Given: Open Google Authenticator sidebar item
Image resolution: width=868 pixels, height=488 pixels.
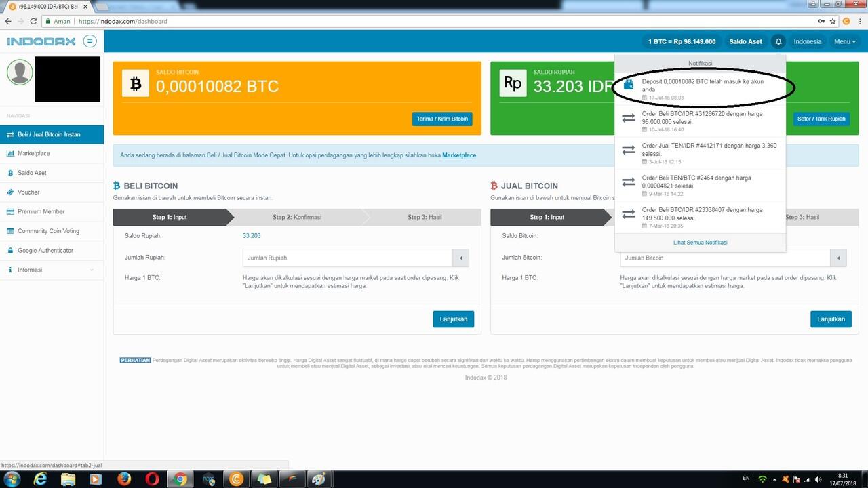Looking at the screenshot, I should pos(52,251).
